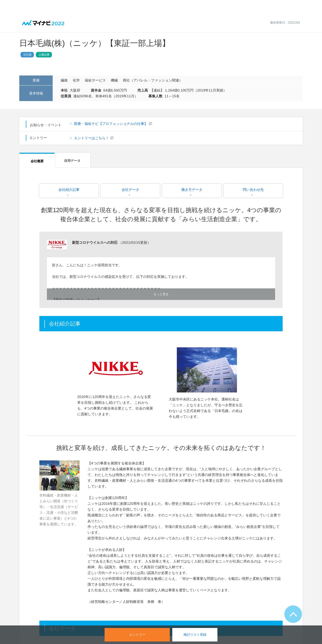Click the 業種 row header
Image resolution: width=322 pixels, height=644 pixels.
pyautogui.click(x=36, y=80)
